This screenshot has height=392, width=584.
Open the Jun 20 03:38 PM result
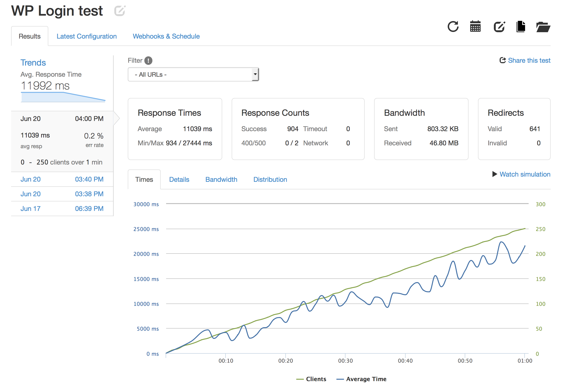pyautogui.click(x=62, y=194)
